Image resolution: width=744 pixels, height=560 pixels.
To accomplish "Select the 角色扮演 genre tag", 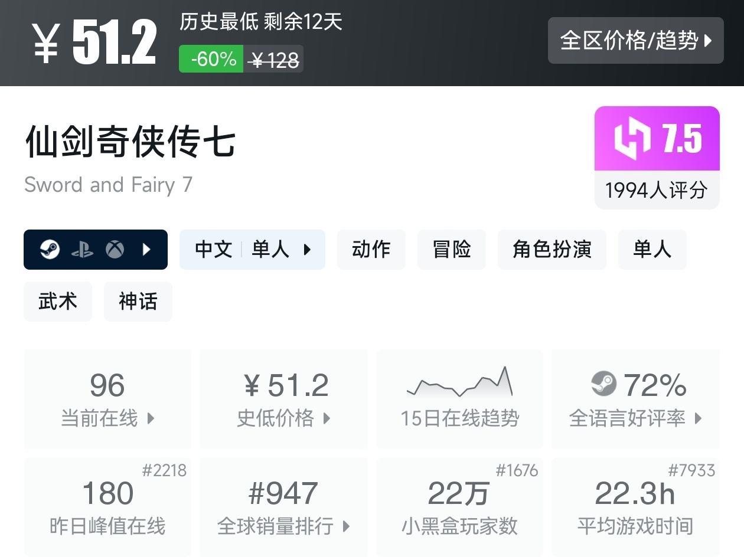I will 552,250.
